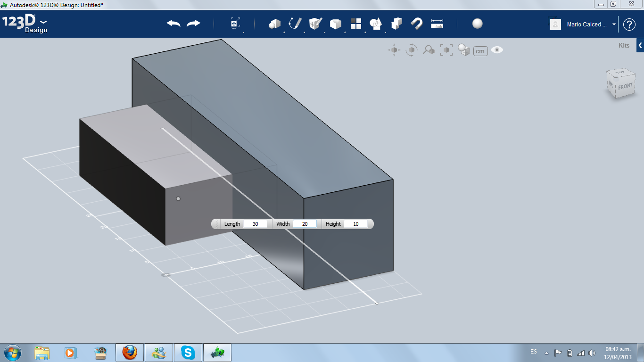Image resolution: width=644 pixels, height=362 pixels.
Task: Select the Sketch tool
Action: (295, 24)
